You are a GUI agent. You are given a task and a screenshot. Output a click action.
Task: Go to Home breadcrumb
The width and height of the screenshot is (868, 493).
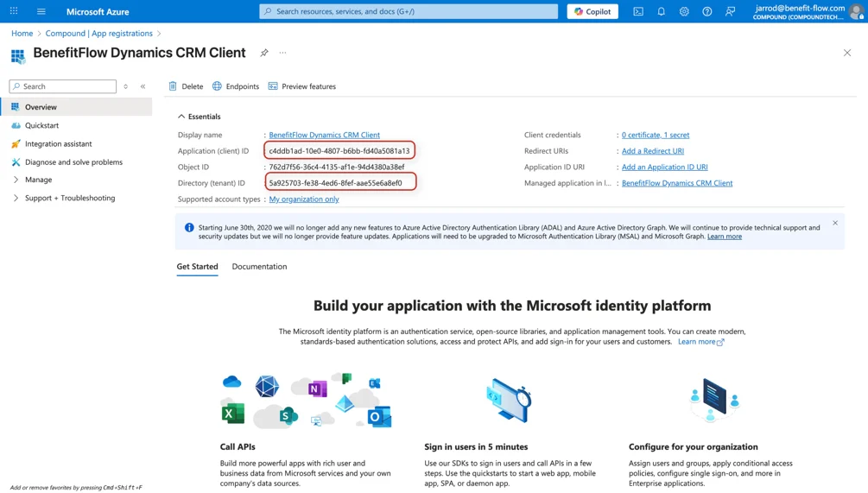pos(22,33)
